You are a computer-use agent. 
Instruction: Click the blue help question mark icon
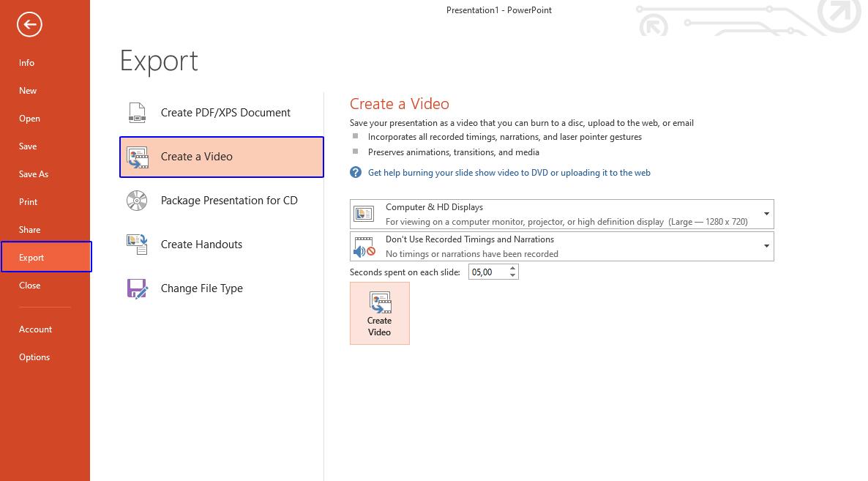[x=356, y=172]
